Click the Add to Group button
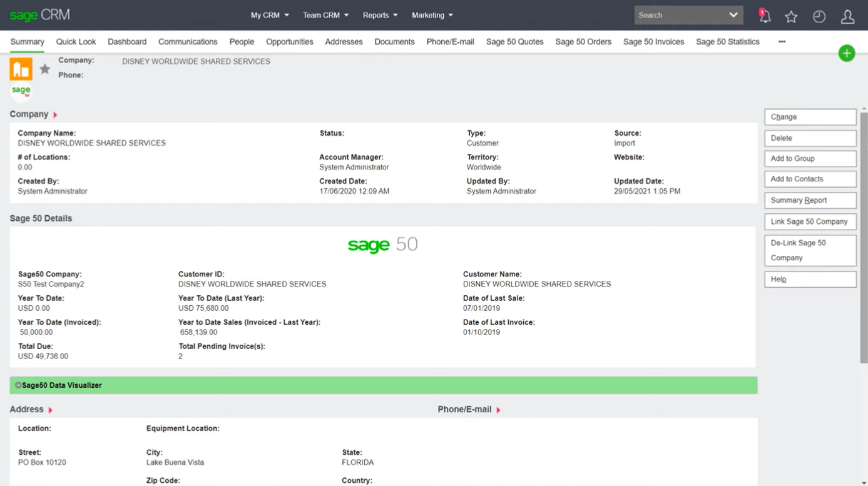The image size is (868, 486). pos(810,158)
